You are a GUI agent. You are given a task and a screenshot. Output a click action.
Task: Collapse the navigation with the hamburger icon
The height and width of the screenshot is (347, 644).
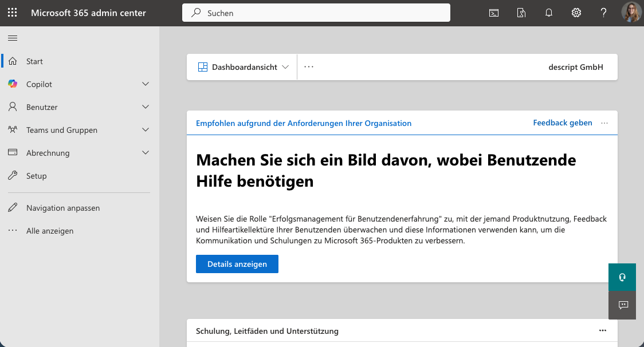pos(12,38)
